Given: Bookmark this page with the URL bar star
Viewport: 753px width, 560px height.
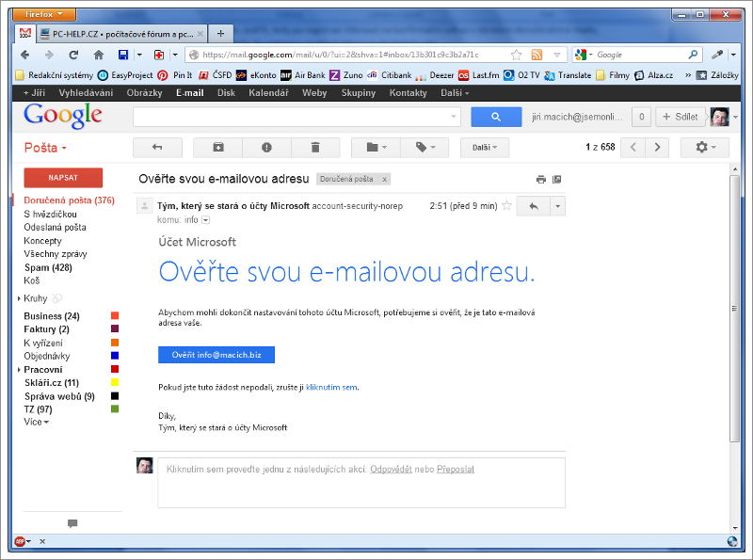Looking at the screenshot, I should 516,55.
